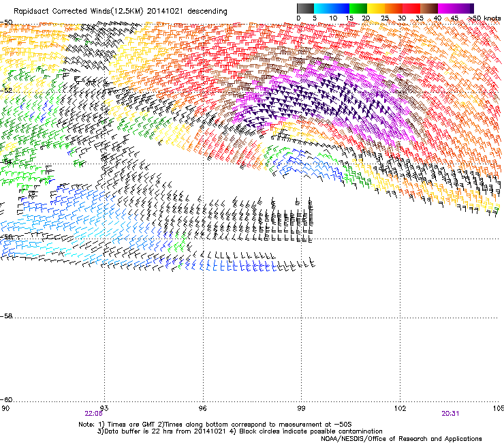Pick the yellow 20-25 knots legend color
Screen dimensions: 504x443
click(x=376, y=8)
